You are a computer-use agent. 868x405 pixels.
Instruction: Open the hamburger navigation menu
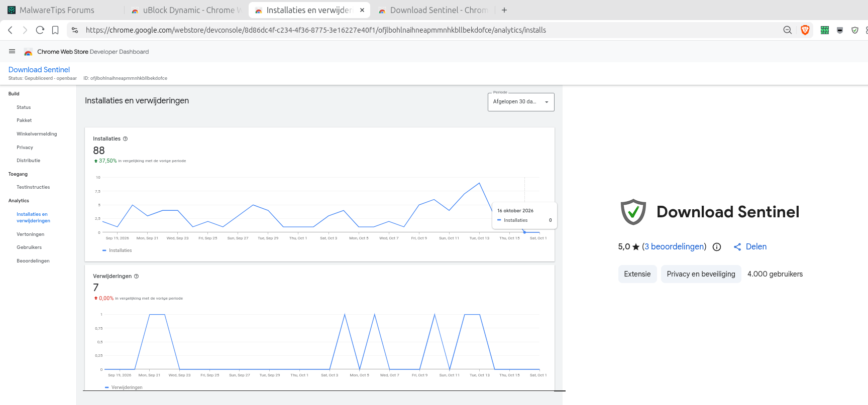pyautogui.click(x=12, y=51)
